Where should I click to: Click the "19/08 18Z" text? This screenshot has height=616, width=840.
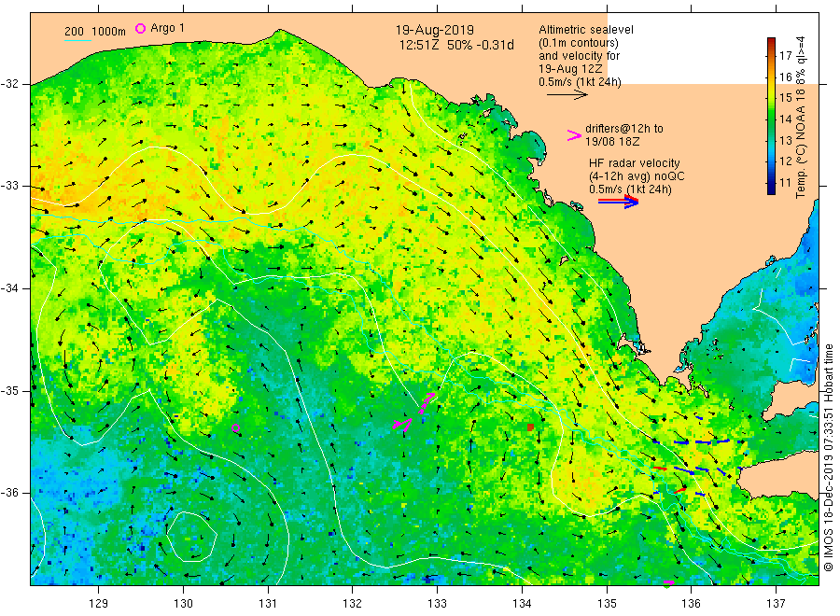pyautogui.click(x=611, y=142)
